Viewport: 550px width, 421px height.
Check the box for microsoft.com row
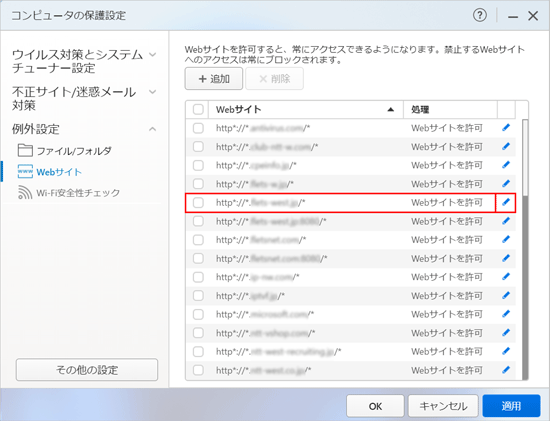[x=198, y=314]
